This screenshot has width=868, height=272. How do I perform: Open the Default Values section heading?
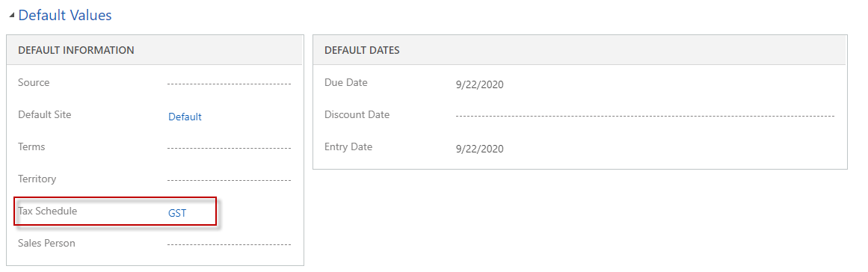coord(65,15)
